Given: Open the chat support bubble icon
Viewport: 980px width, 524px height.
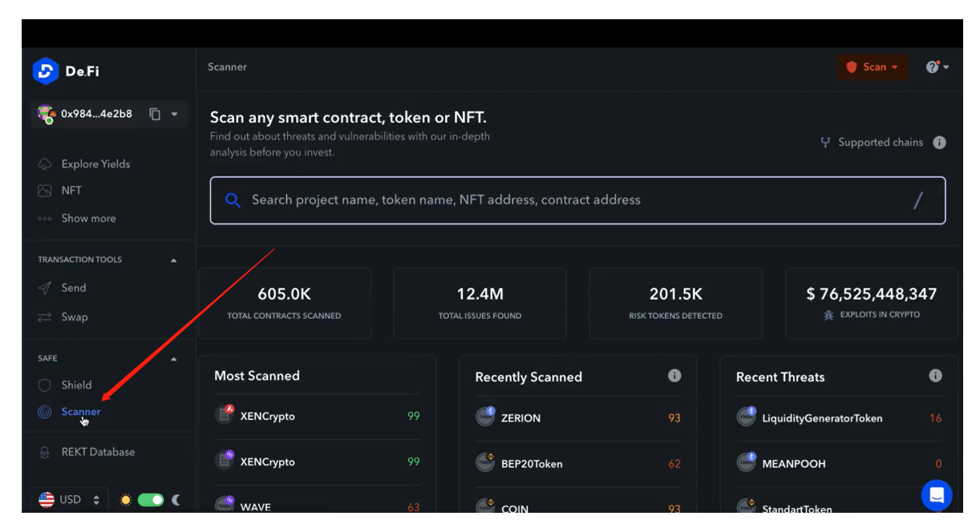Looking at the screenshot, I should (936, 495).
